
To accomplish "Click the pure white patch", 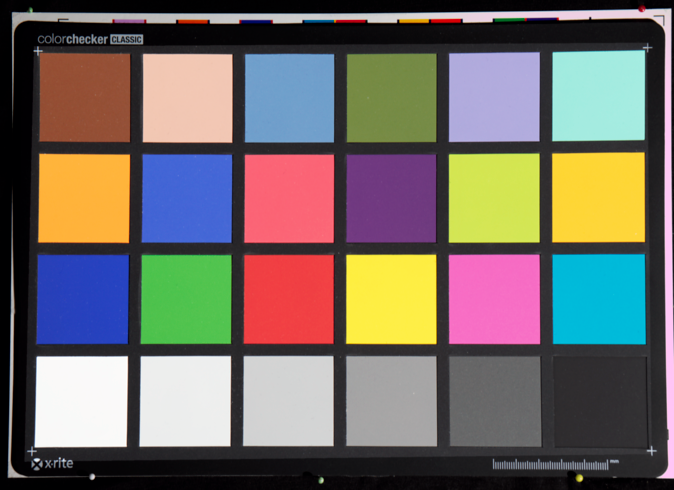I will tap(81, 401).
